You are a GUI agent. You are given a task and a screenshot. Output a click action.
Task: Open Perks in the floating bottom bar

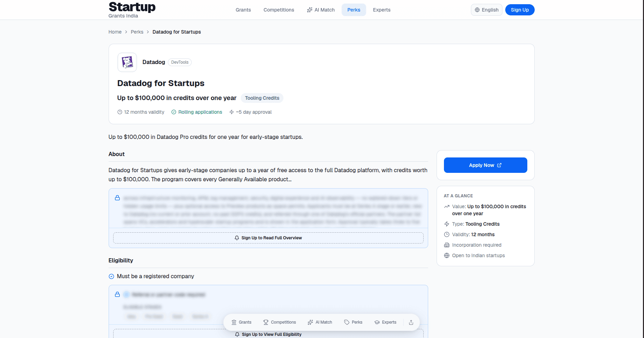click(x=353, y=322)
